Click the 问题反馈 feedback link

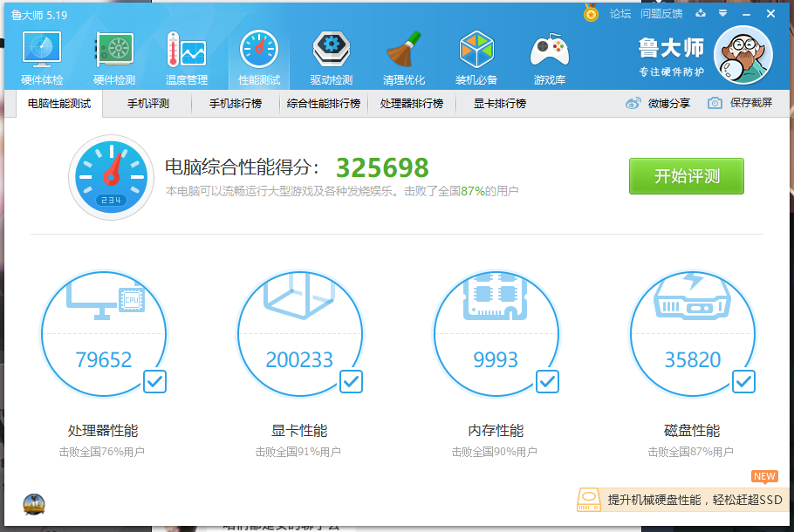click(x=661, y=14)
